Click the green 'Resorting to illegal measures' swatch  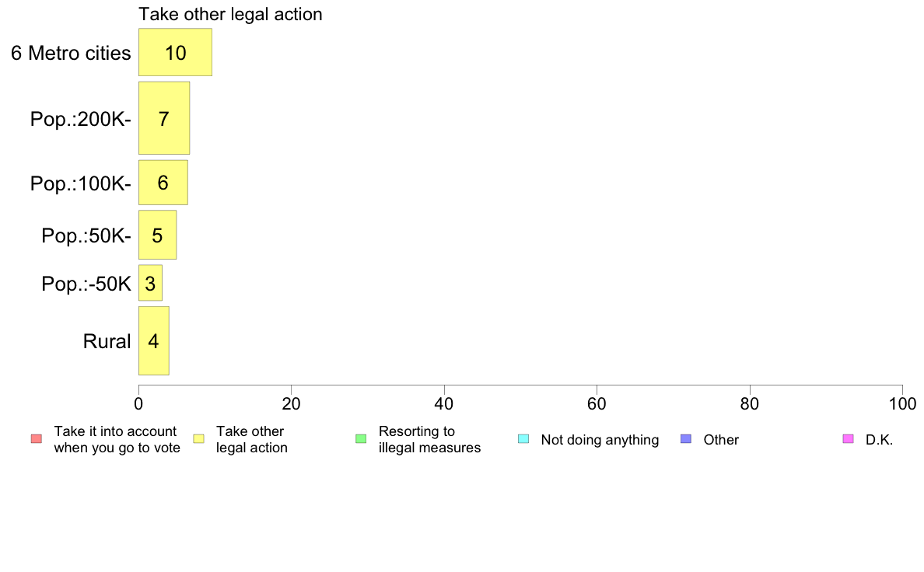point(361,439)
